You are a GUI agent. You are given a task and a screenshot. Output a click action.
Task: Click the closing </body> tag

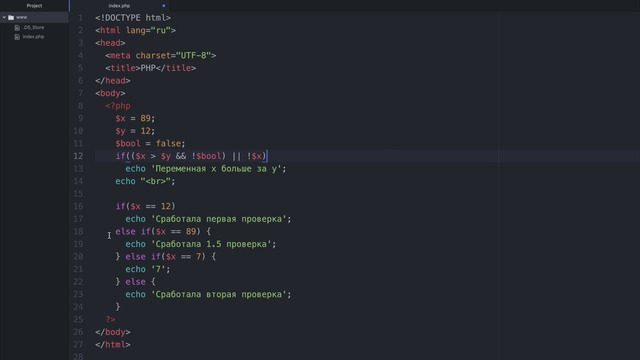pyautogui.click(x=113, y=332)
